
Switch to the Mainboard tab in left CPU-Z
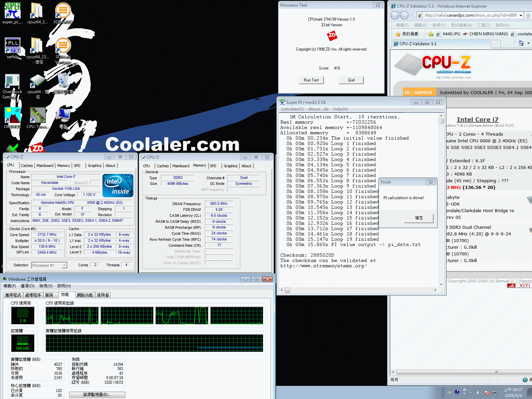pyautogui.click(x=45, y=166)
